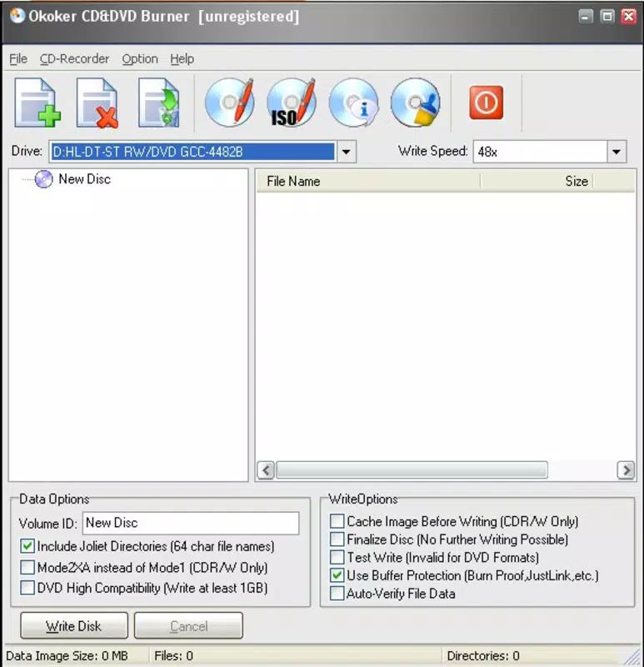Open the CD-Recorder menu

pos(74,58)
